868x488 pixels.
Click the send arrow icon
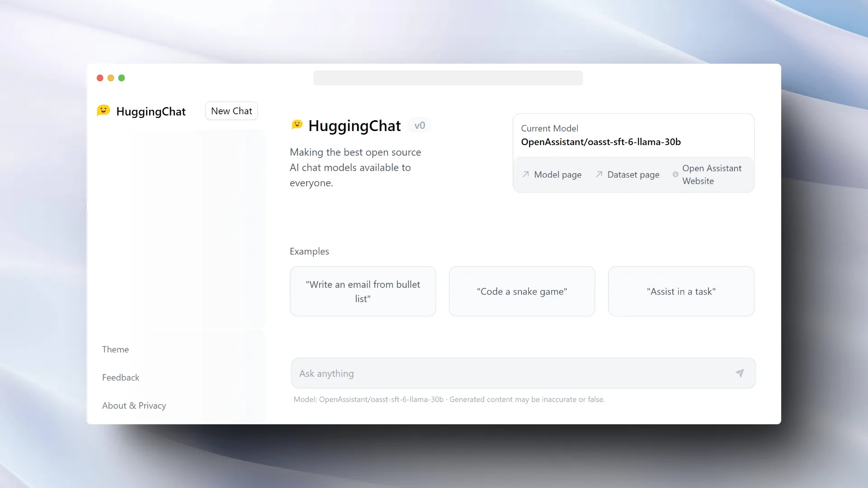pos(740,373)
